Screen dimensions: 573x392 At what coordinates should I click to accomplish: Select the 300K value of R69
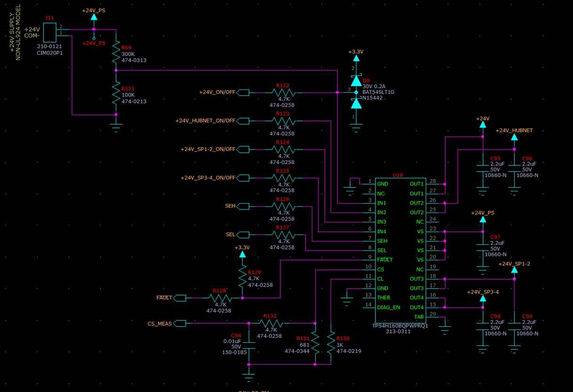(x=128, y=54)
